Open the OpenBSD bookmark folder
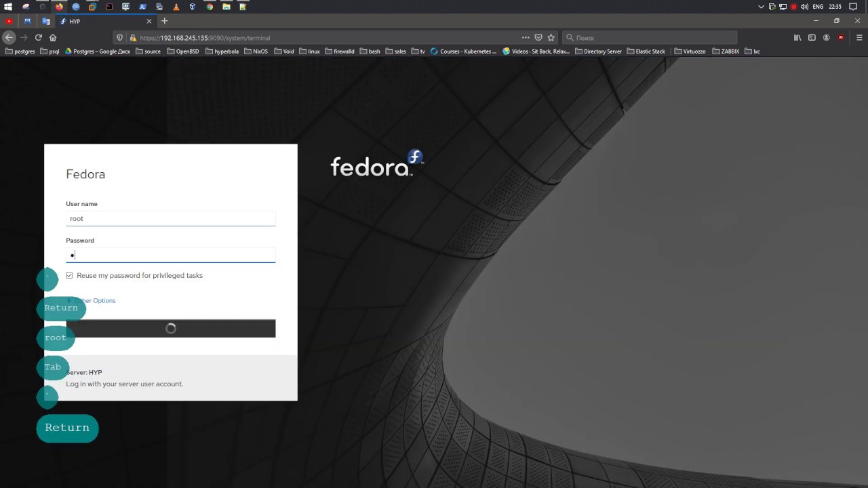Image resolution: width=868 pixels, height=488 pixels. point(183,52)
